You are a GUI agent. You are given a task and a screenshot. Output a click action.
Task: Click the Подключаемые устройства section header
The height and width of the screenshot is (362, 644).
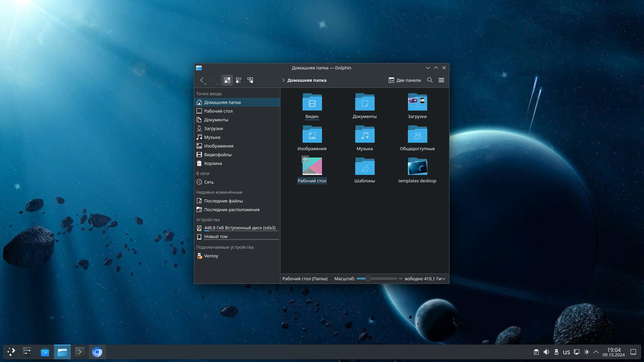(225, 247)
